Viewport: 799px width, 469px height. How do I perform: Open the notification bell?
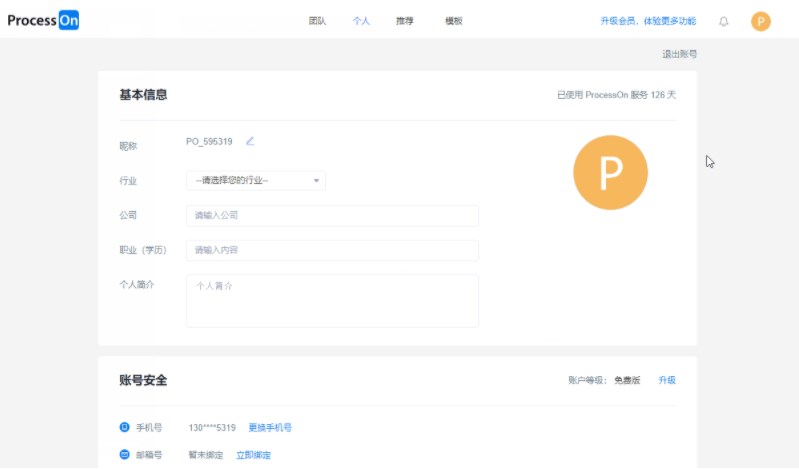pyautogui.click(x=724, y=21)
